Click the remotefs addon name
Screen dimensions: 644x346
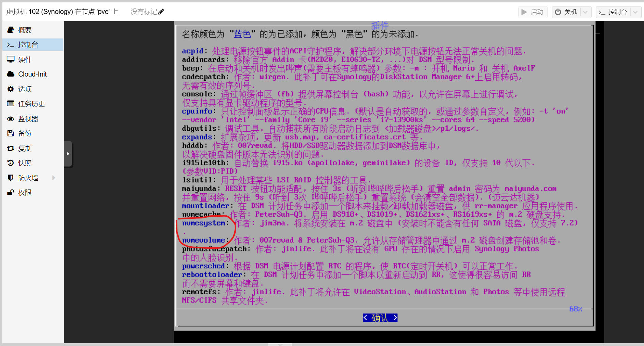click(199, 292)
